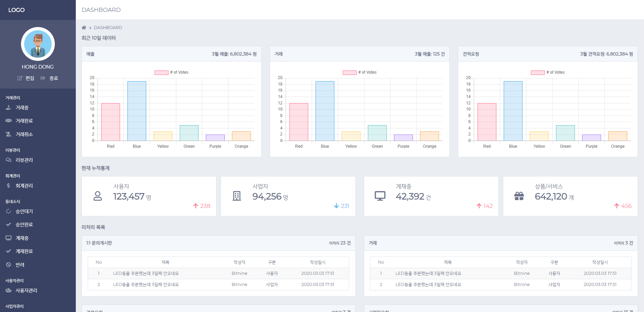
Task: Open row 2 title in 1:1 문의게시판 table
Action: [146, 285]
